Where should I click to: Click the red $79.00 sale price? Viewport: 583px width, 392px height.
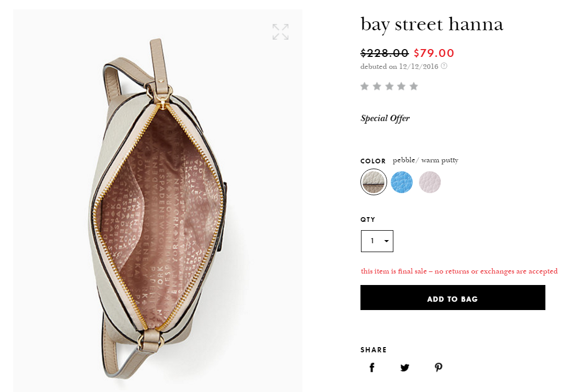click(x=434, y=53)
